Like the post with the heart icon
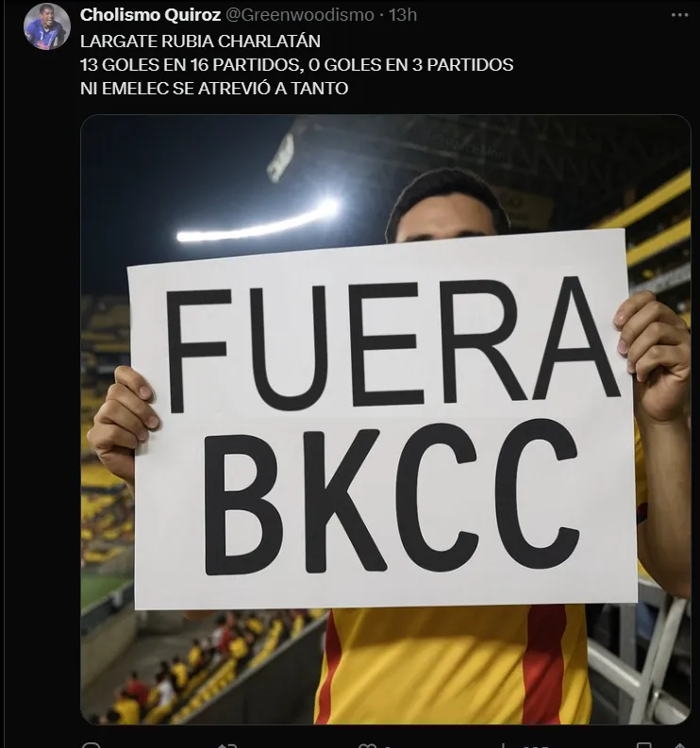Screen dimensions: 700x748 [366, 745]
